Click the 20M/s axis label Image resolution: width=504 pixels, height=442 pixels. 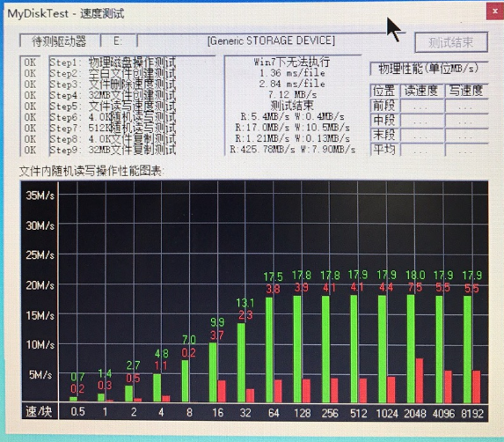pyautogui.click(x=40, y=285)
